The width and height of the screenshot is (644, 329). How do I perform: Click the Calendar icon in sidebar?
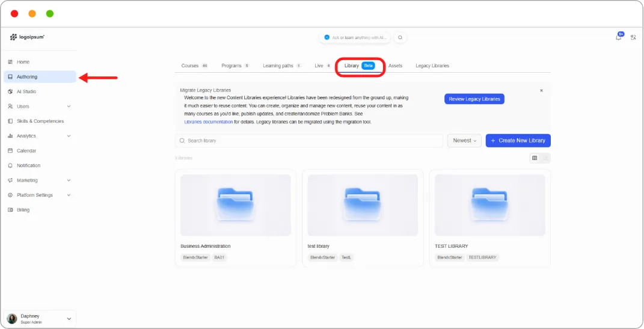pyautogui.click(x=10, y=151)
